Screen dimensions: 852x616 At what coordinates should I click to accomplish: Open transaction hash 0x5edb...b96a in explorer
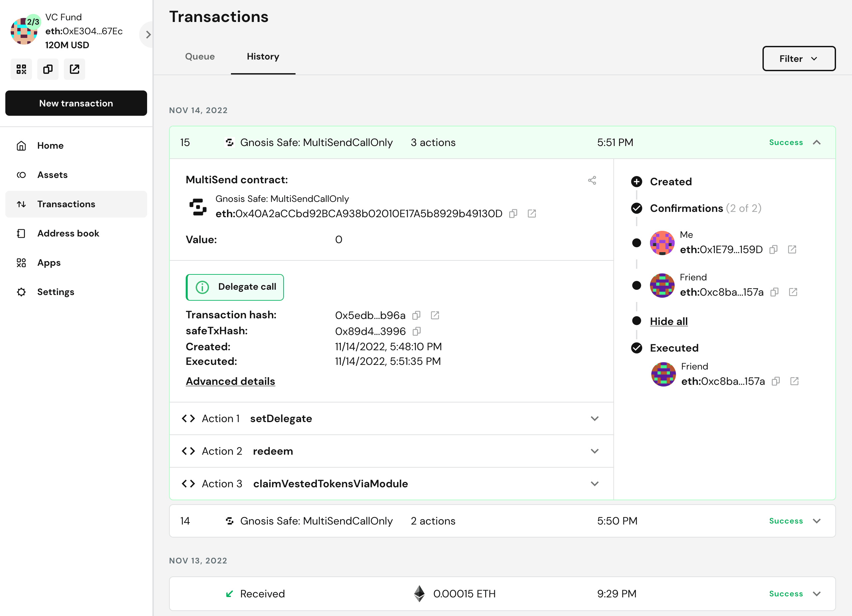(435, 315)
